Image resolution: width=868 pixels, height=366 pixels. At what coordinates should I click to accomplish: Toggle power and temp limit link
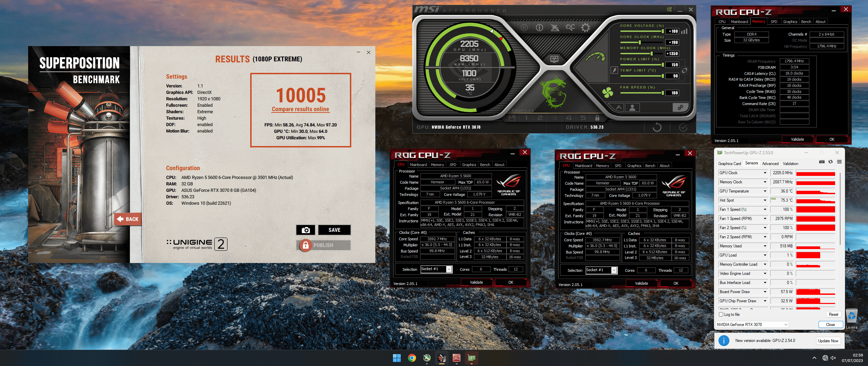click(x=684, y=70)
